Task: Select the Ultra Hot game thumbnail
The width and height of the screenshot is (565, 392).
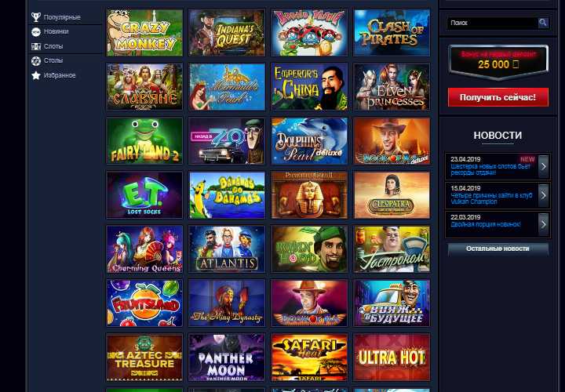Action: pos(392,357)
